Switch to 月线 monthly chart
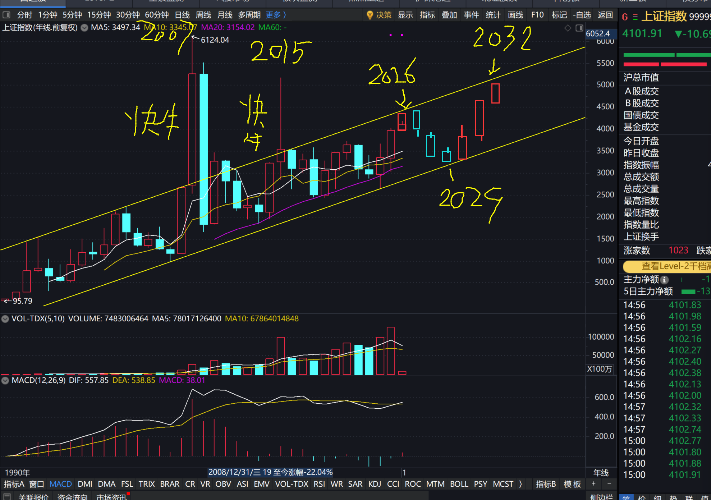 coord(224,15)
